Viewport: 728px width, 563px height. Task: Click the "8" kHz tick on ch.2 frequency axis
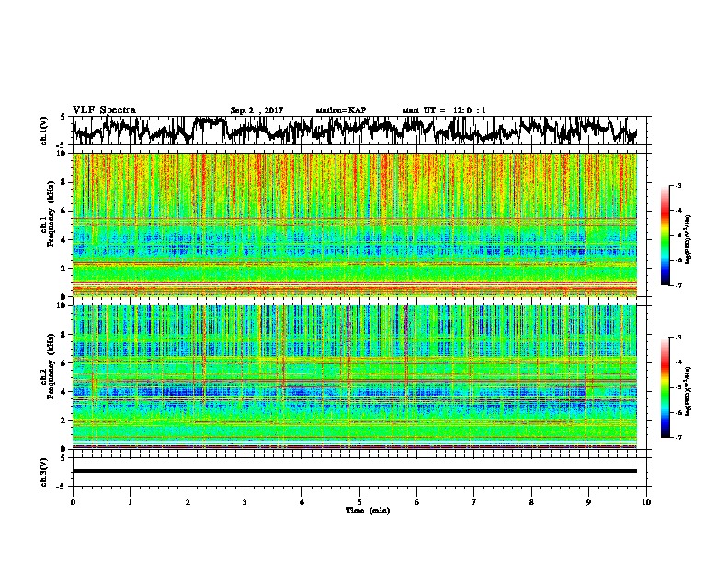[64, 335]
